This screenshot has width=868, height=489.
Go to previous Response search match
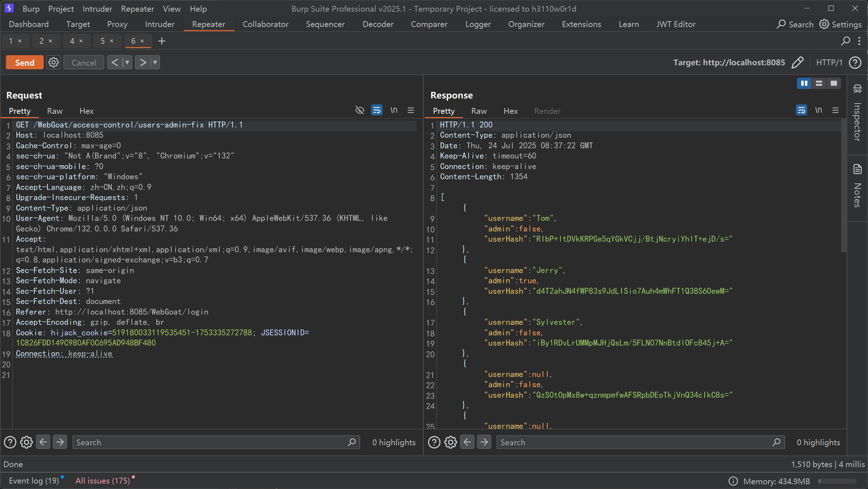467,442
